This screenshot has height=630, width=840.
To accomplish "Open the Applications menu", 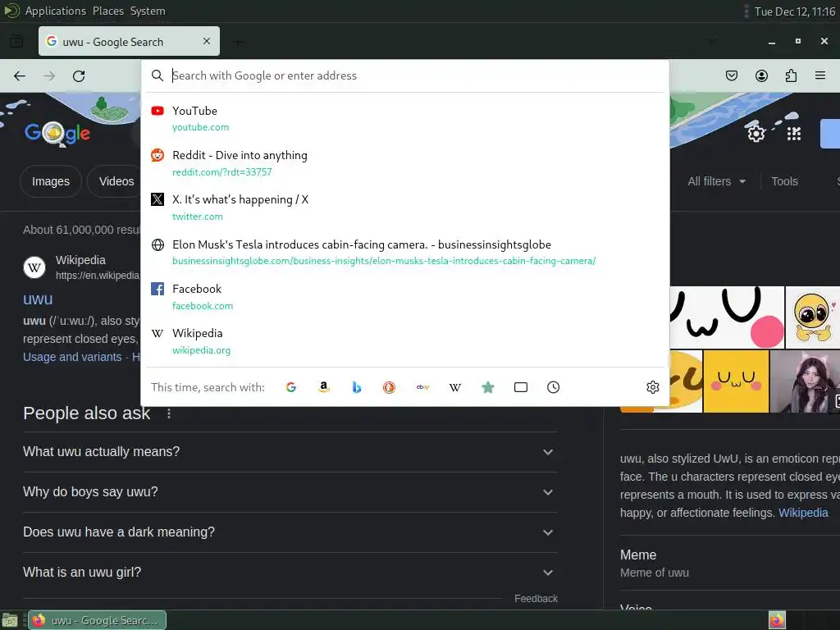I will (55, 11).
